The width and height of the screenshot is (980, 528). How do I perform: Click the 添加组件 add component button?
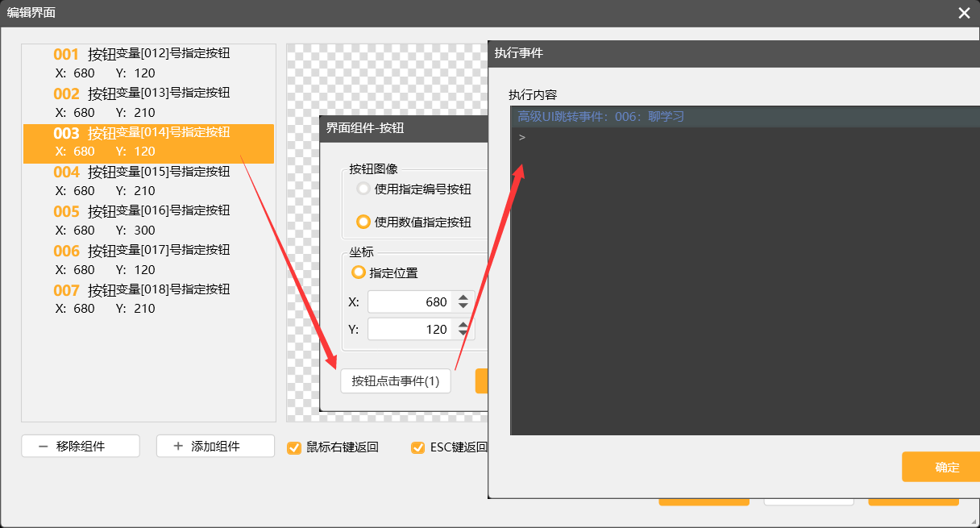(x=215, y=446)
